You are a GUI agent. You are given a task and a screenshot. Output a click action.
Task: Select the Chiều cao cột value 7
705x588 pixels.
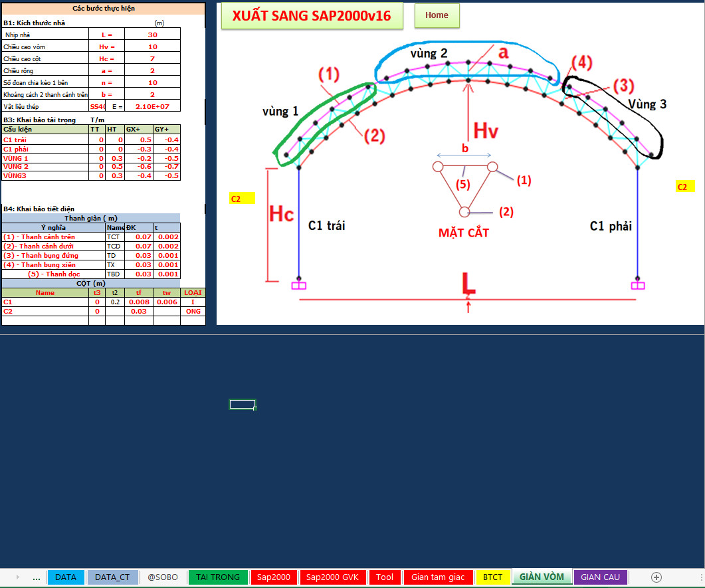coord(152,58)
